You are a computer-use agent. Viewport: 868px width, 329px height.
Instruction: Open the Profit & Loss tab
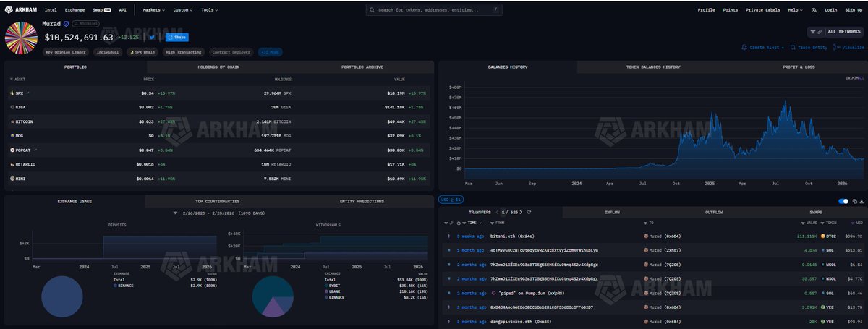[800, 67]
